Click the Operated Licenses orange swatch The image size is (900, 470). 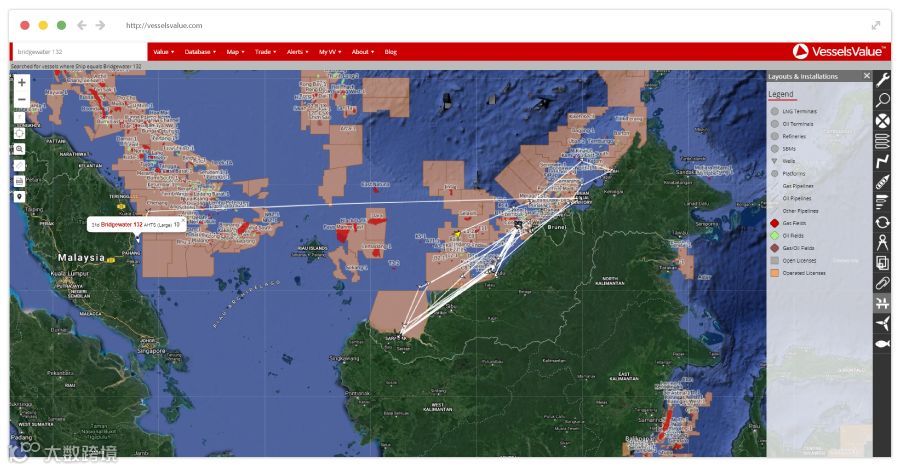pyautogui.click(x=774, y=273)
